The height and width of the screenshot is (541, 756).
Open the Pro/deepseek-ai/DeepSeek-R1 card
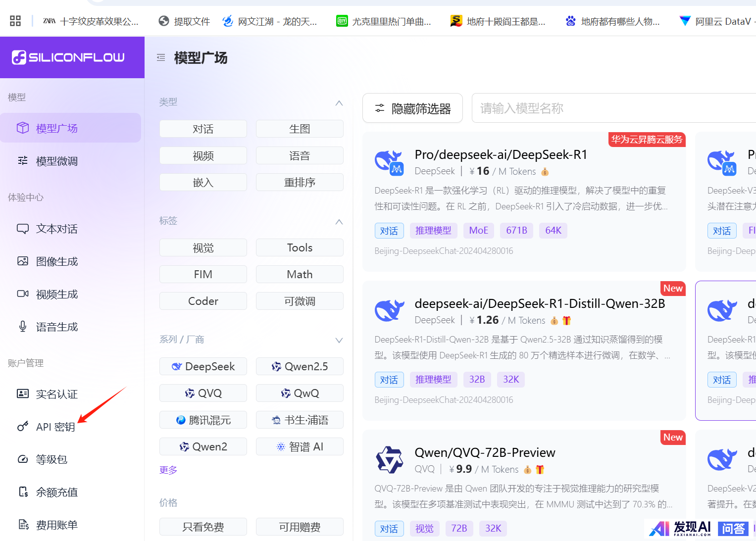point(524,202)
